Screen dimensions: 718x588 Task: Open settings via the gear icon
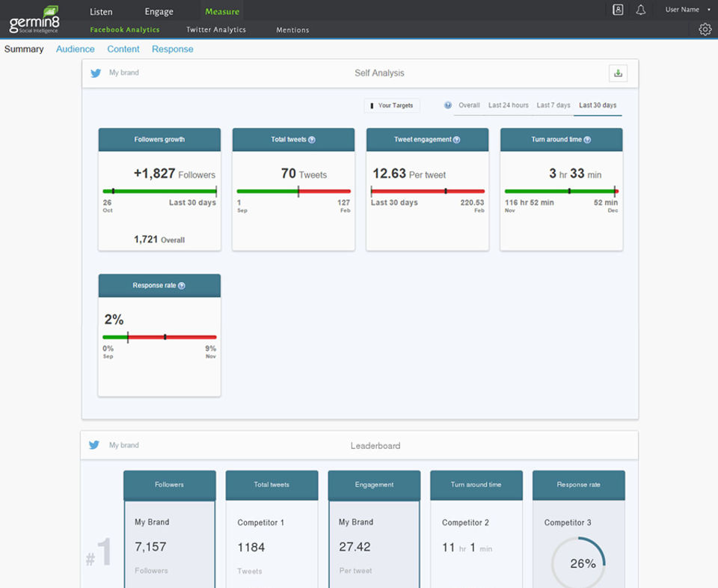[x=705, y=29]
